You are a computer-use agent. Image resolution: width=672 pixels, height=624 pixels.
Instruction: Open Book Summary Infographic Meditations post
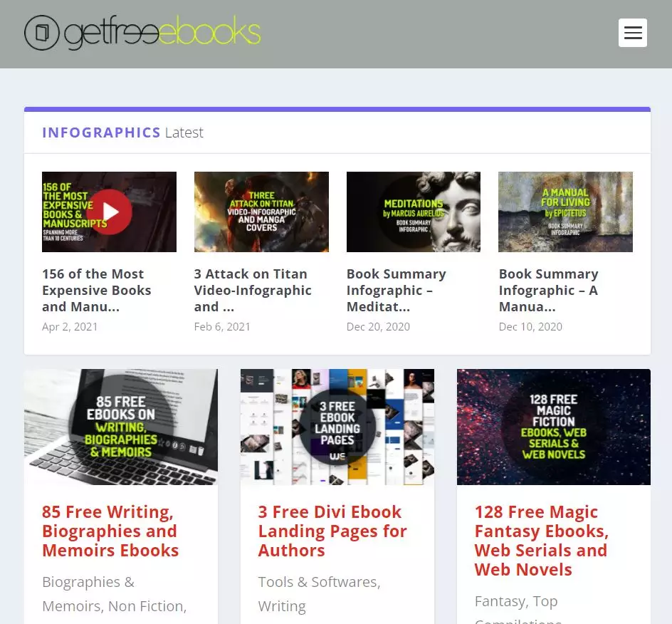click(396, 290)
